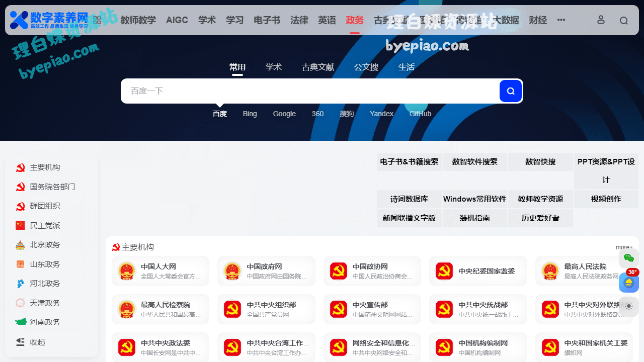Click the header search magnifier icon
The image size is (644, 362).
(x=624, y=21)
